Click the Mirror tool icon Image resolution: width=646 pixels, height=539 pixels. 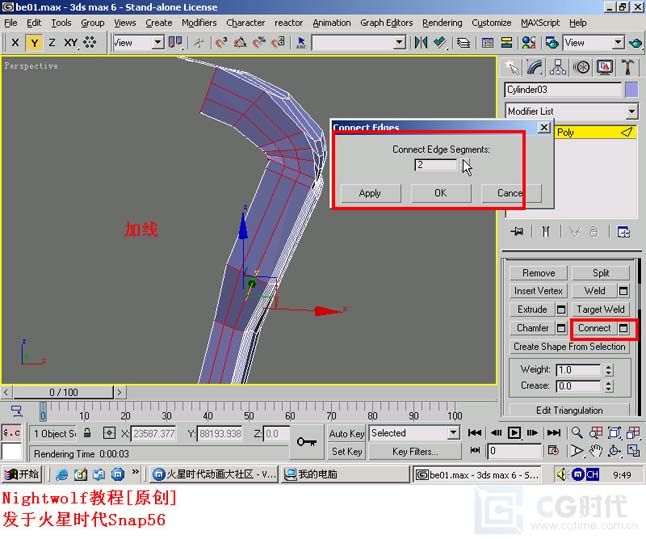421,42
